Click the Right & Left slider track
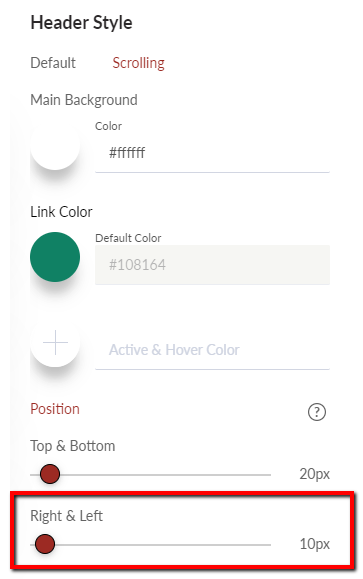 pos(151,544)
